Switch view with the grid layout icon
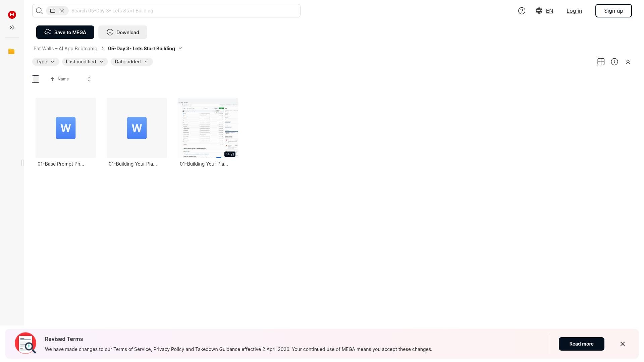Screen dimensions: 644x362 click(x=601, y=62)
